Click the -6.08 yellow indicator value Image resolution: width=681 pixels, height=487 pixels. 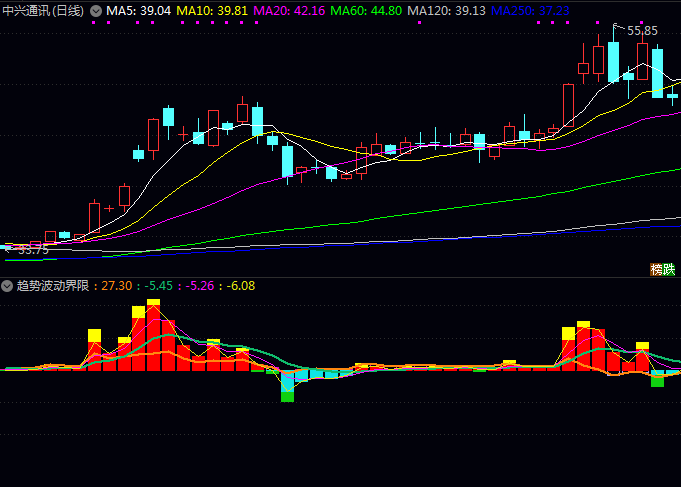coord(241,286)
